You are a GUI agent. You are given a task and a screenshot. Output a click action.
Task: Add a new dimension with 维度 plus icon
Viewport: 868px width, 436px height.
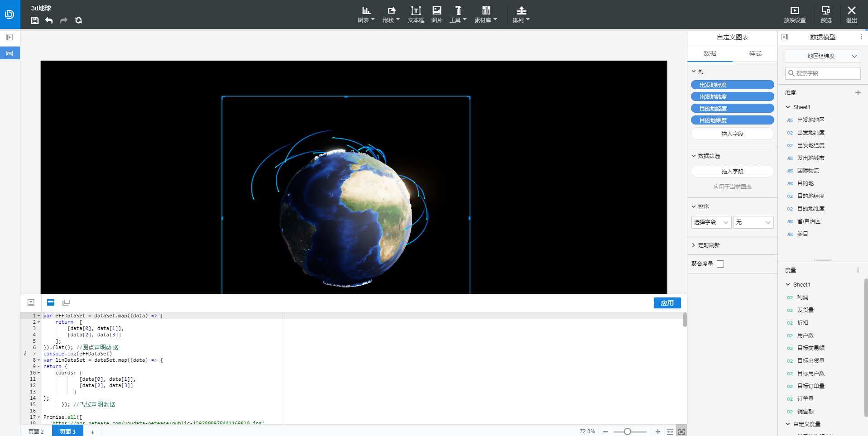click(x=858, y=93)
